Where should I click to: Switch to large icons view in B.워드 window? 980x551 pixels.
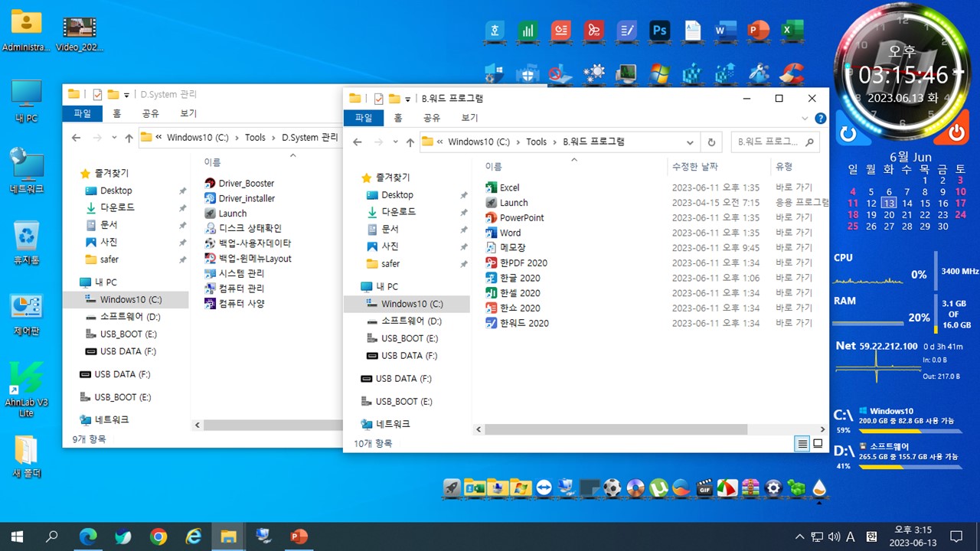[x=818, y=443]
